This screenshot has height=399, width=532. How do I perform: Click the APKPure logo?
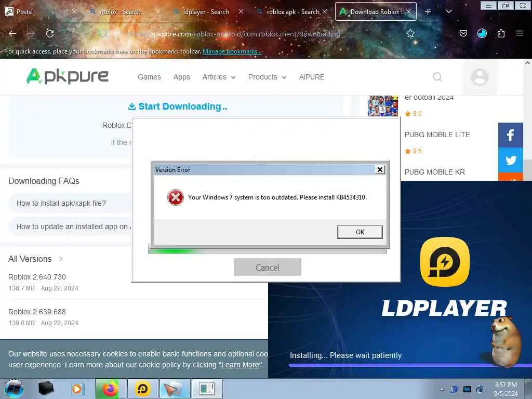click(x=67, y=76)
